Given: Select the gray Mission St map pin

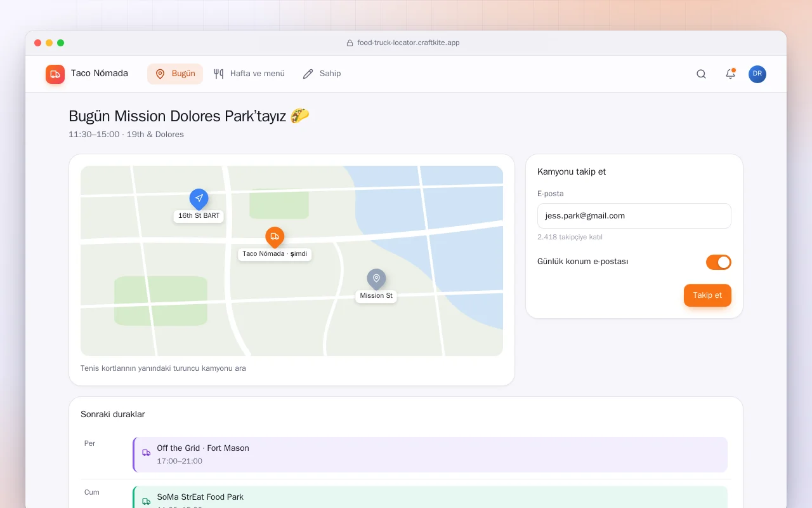Looking at the screenshot, I should click(x=376, y=279).
